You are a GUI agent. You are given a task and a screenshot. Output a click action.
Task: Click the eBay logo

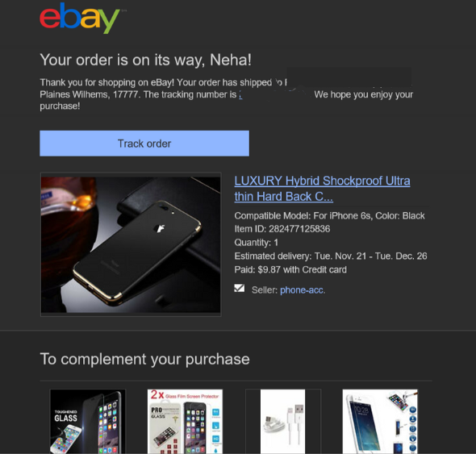(x=80, y=19)
